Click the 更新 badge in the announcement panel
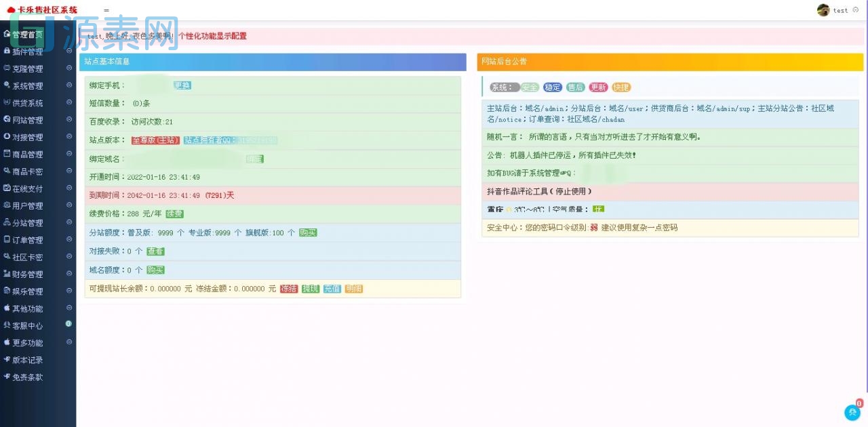 [599, 87]
